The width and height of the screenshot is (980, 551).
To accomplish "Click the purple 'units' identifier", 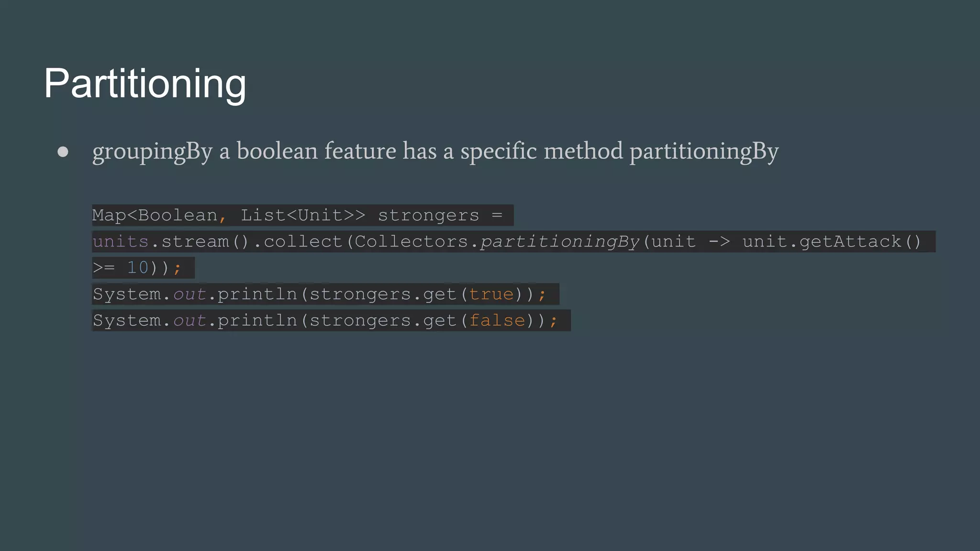I will 121,242.
